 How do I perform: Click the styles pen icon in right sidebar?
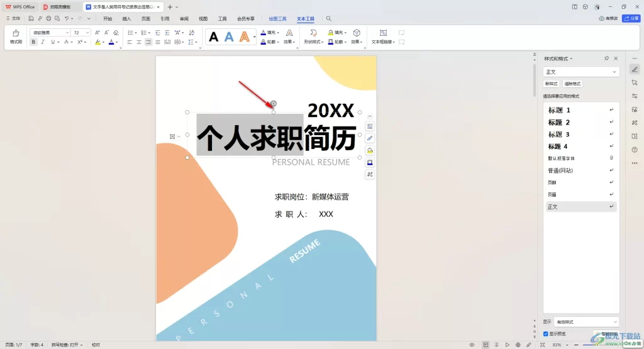click(635, 69)
